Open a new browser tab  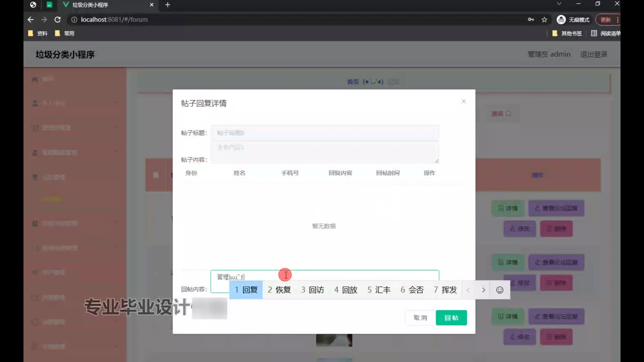coord(168,5)
